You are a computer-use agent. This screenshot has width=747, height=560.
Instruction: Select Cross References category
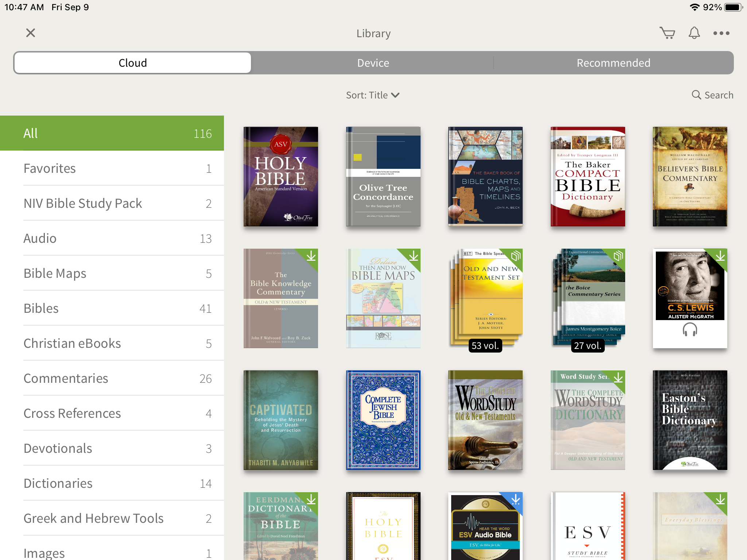click(112, 413)
